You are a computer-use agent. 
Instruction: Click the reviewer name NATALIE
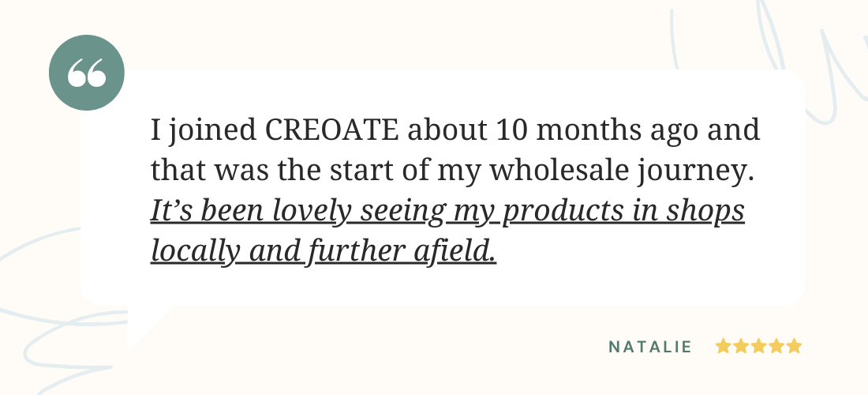click(x=650, y=347)
